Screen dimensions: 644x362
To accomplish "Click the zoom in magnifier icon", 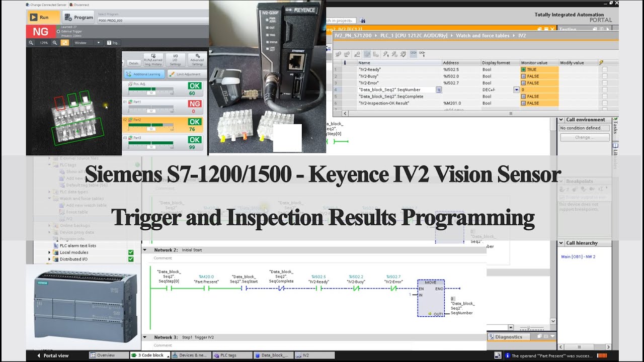I will [54, 43].
